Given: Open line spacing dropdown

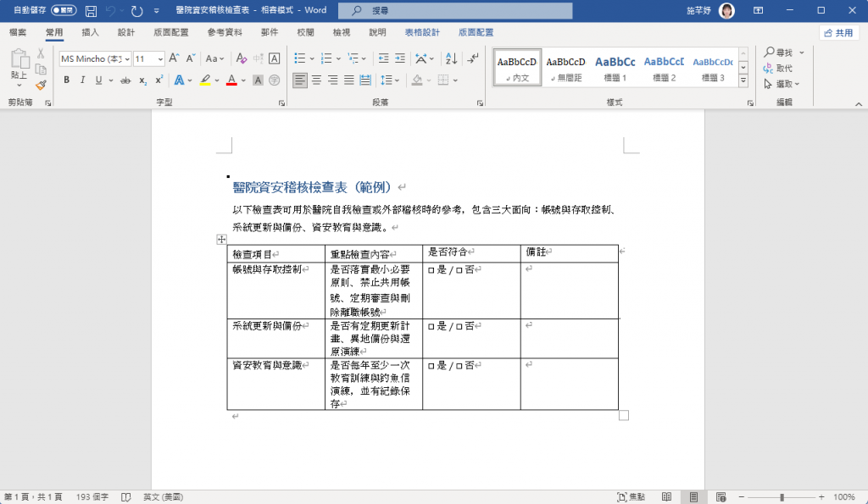Looking at the screenshot, I should click(390, 80).
